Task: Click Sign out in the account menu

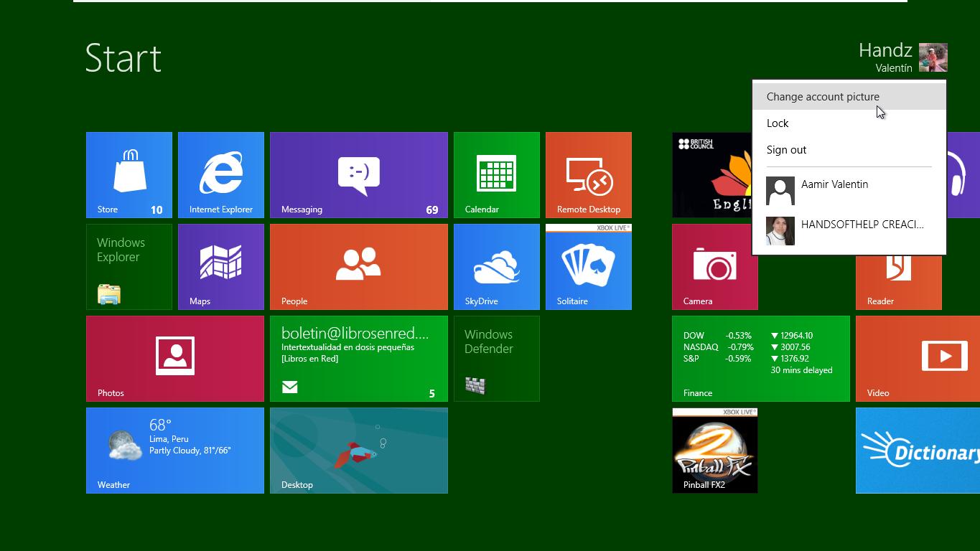Action: [786, 150]
